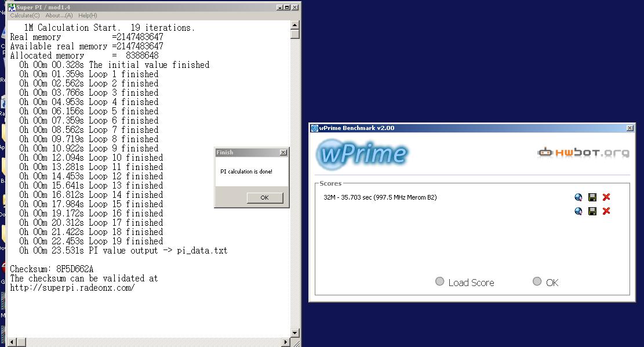Image resolution: width=644 pixels, height=347 pixels.
Task: Click the vertical scrollbar down arrow in Super PI
Action: point(294,333)
